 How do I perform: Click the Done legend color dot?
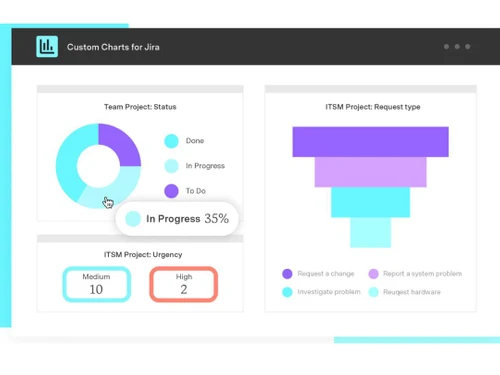coord(171,141)
